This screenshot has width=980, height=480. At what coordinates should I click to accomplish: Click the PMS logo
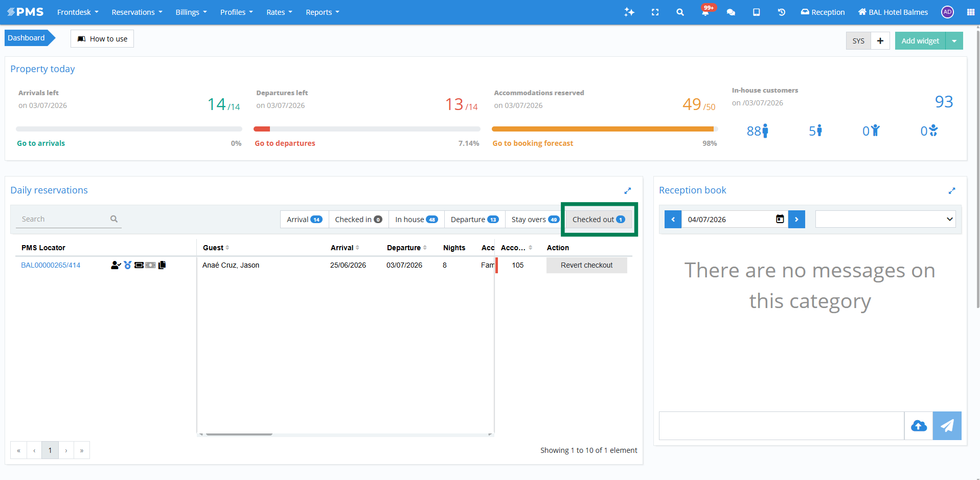pyautogui.click(x=26, y=12)
